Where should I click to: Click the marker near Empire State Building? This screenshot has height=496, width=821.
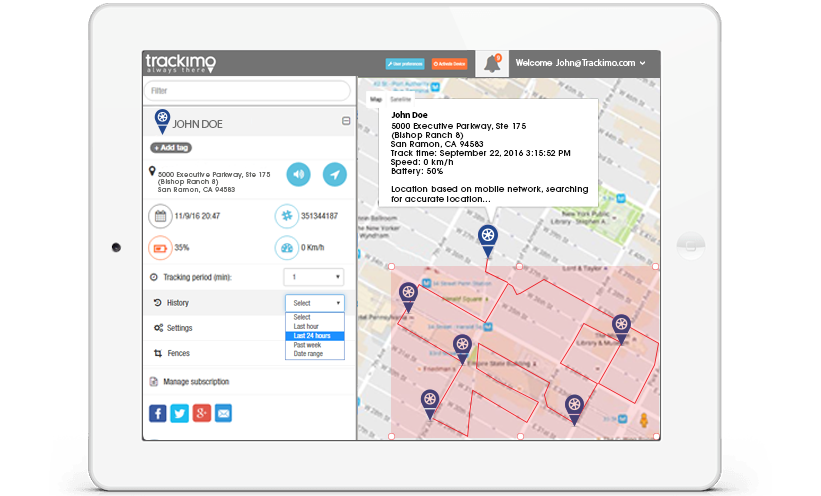pos(462,349)
